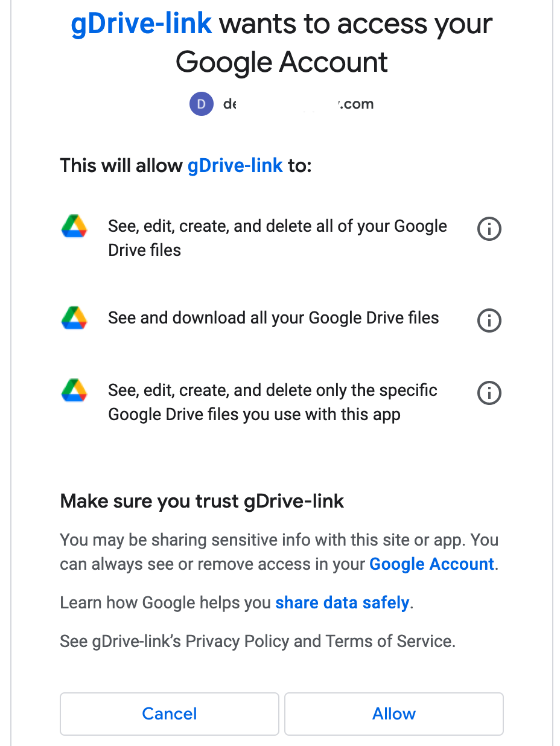Select "only the specific Google Drive files" permission text

click(x=272, y=402)
